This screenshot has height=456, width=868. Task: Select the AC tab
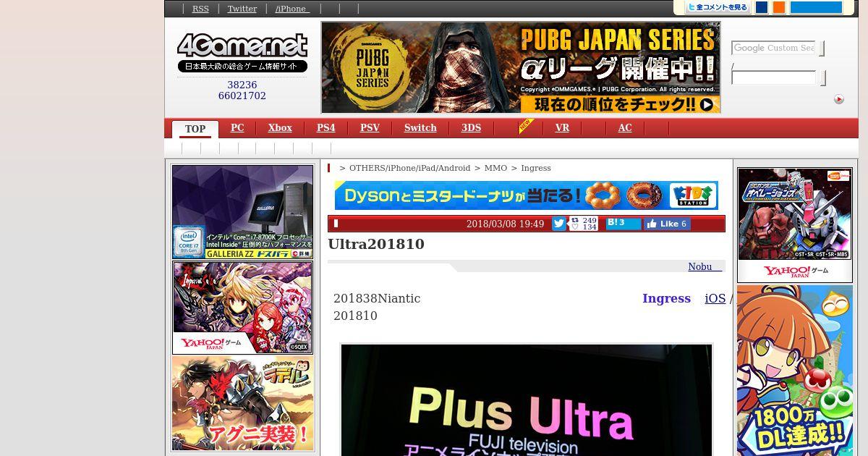point(625,127)
